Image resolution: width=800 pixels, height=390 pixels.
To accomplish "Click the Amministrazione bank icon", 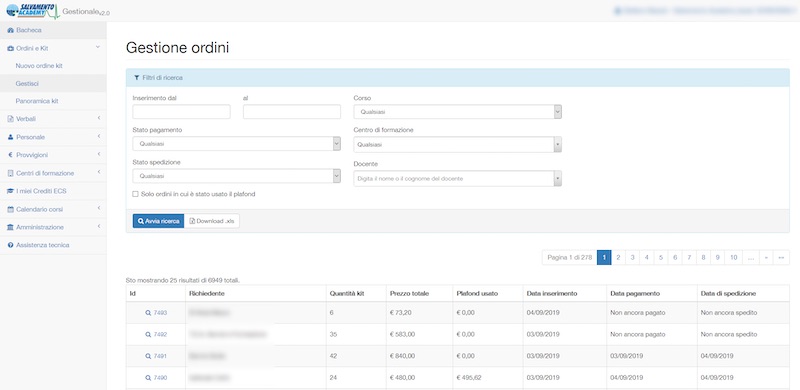I will coord(11,227).
